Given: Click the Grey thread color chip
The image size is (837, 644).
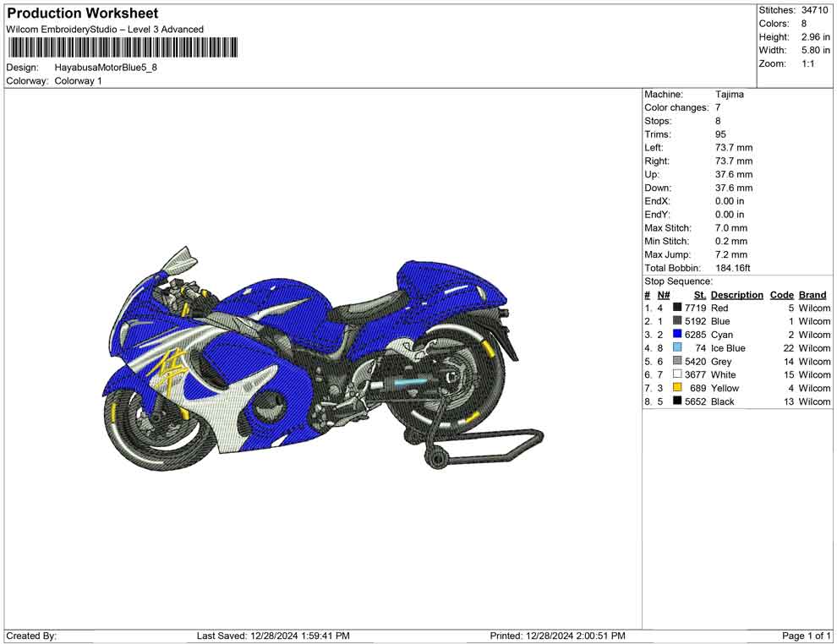Looking at the screenshot, I should click(x=676, y=362).
